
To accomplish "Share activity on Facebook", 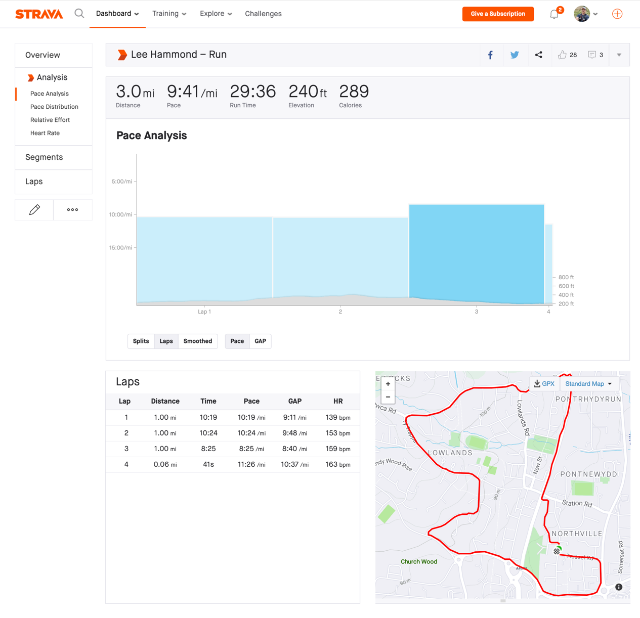I will point(490,55).
